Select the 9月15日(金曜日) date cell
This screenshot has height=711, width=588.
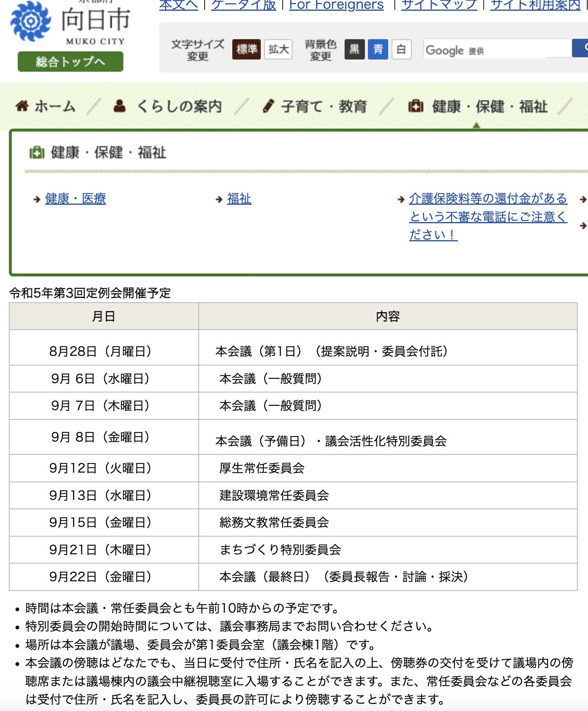click(104, 523)
